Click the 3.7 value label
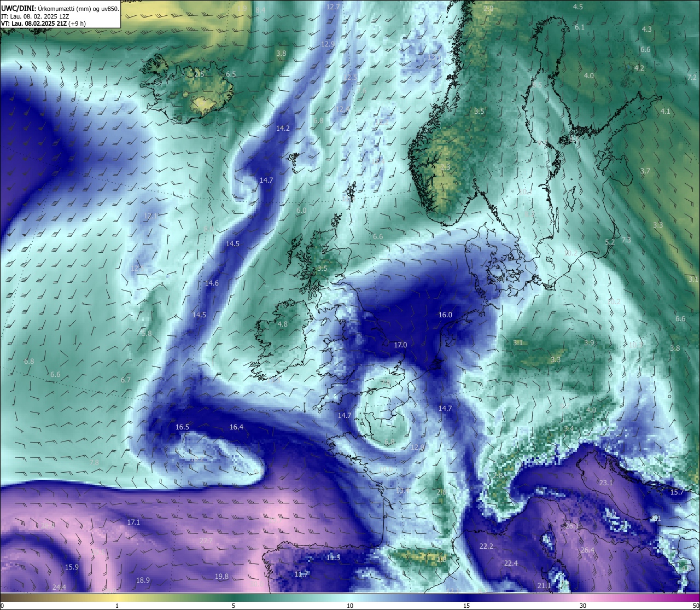This screenshot has height=610, width=700. coord(645,171)
